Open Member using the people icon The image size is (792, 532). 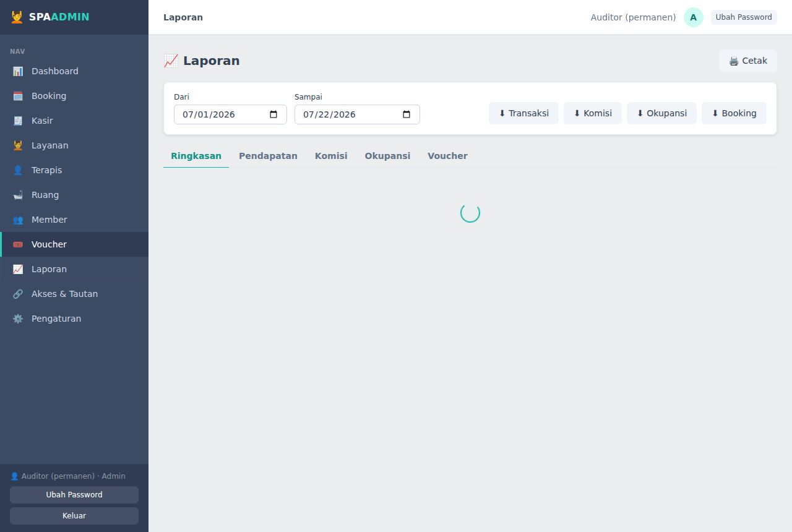coord(18,220)
